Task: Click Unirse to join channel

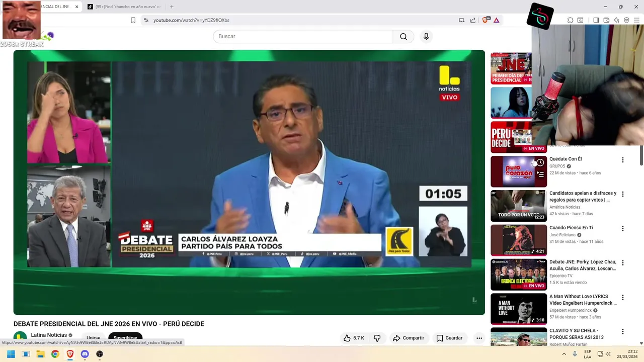Action: pyautogui.click(x=94, y=338)
